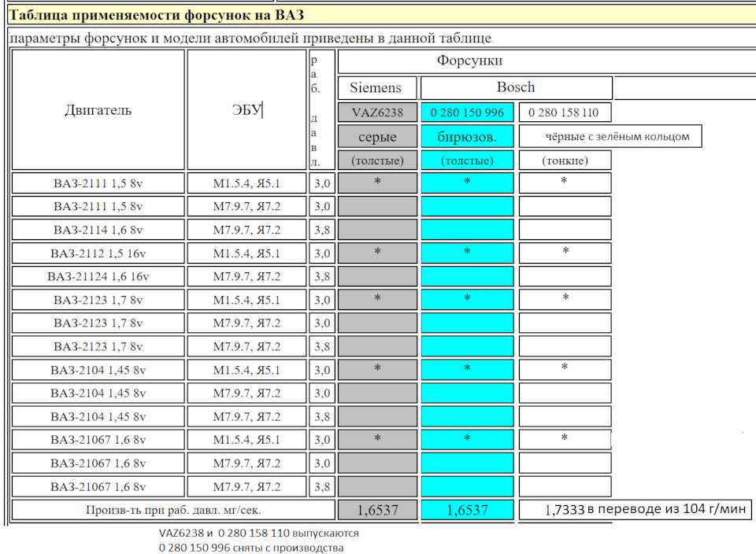
Task: Select the '0 280 150 996' part number cell
Action: [467, 113]
